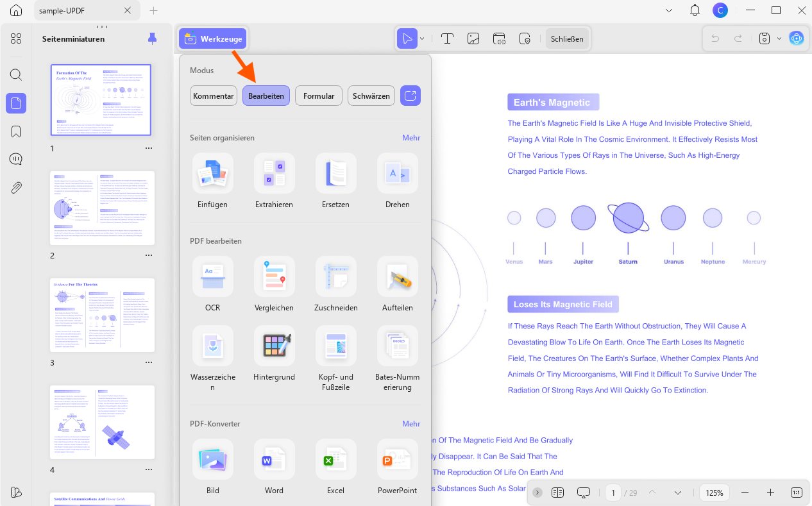Add a new tab with plus icon
The height and width of the screenshot is (506, 812).
(153, 11)
